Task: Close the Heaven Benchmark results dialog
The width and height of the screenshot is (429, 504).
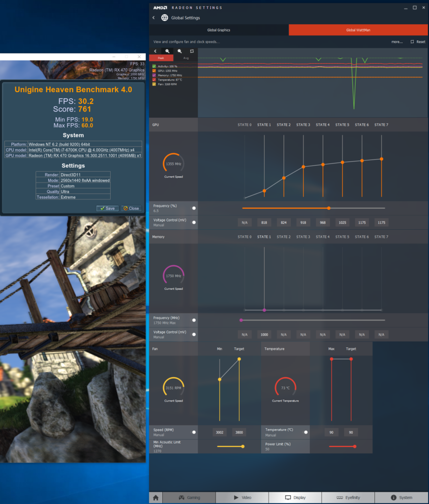Action: (x=131, y=208)
